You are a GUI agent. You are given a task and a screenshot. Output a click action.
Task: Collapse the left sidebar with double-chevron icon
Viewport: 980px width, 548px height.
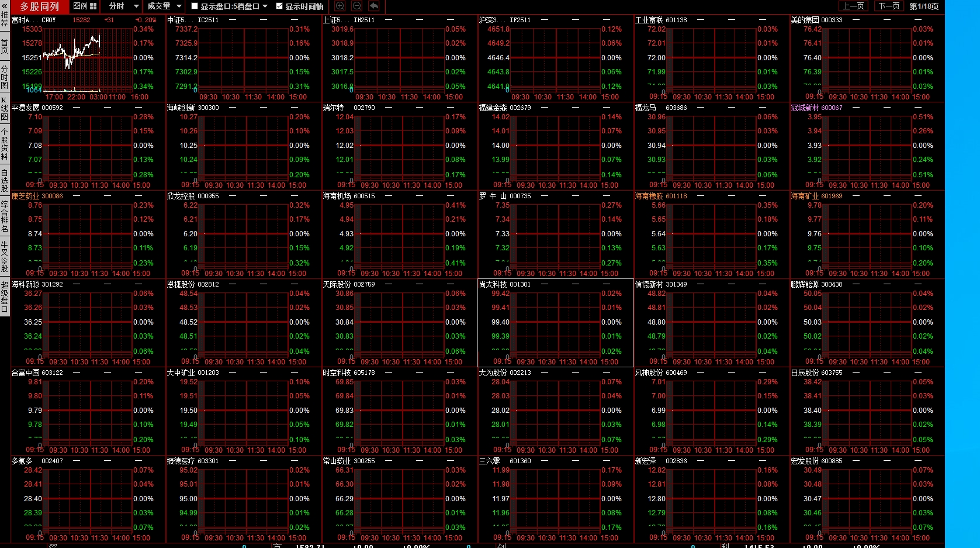pyautogui.click(x=5, y=5)
